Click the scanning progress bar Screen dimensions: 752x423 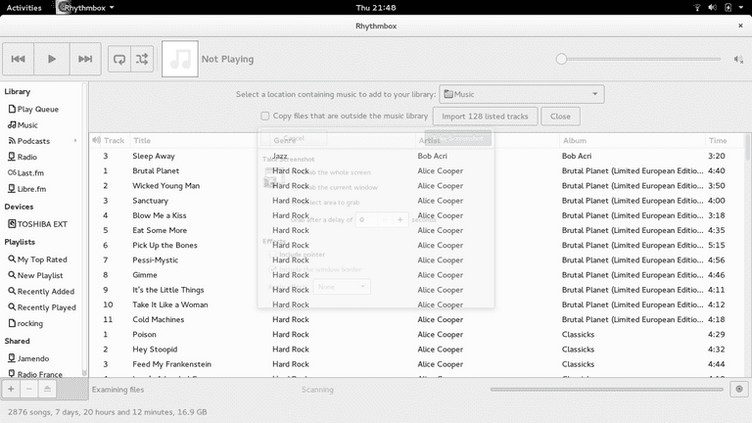607,389
